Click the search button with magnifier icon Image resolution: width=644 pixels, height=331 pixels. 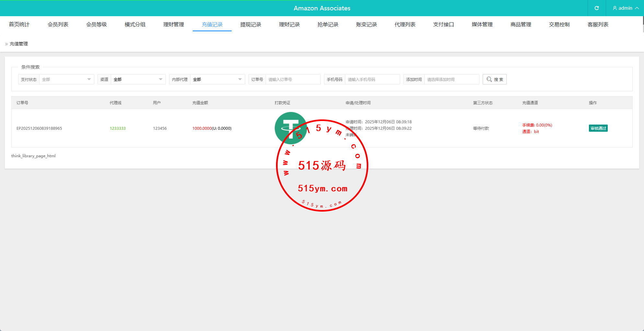point(494,79)
